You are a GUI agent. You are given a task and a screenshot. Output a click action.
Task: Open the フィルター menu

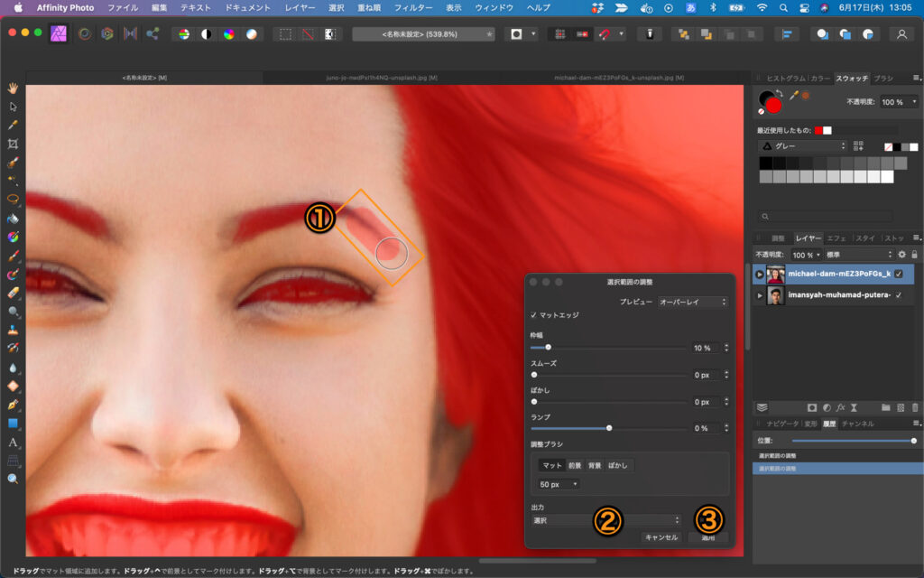click(x=413, y=7)
